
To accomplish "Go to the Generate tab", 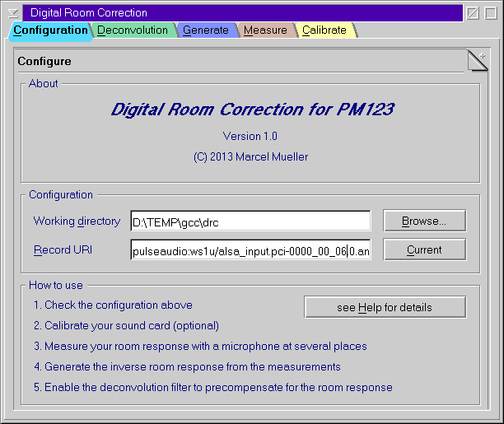I will [x=205, y=30].
